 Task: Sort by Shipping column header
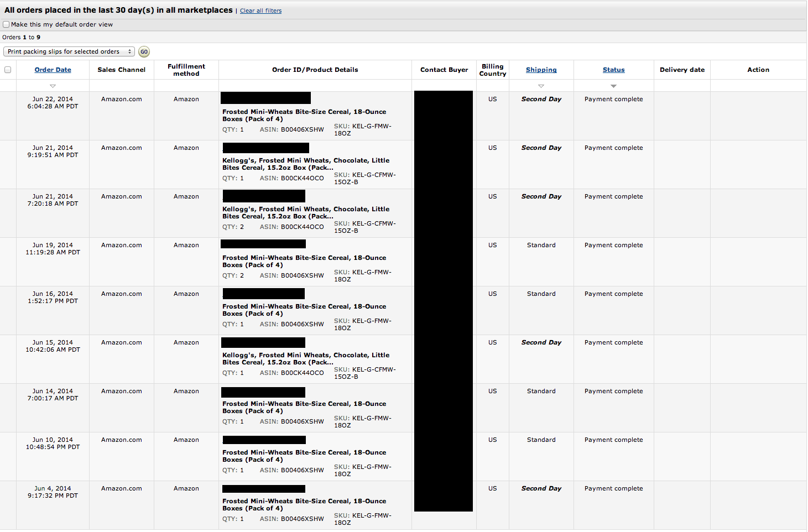pyautogui.click(x=541, y=70)
